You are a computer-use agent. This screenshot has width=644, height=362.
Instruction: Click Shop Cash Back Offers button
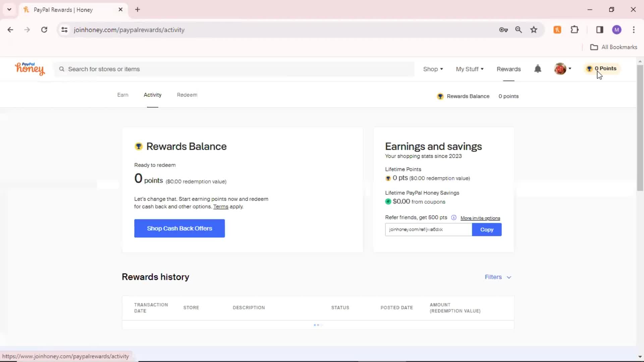(x=179, y=229)
